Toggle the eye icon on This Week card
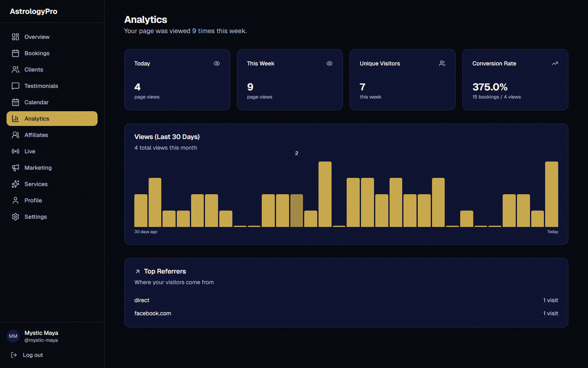This screenshot has height=368, width=588. tap(329, 63)
